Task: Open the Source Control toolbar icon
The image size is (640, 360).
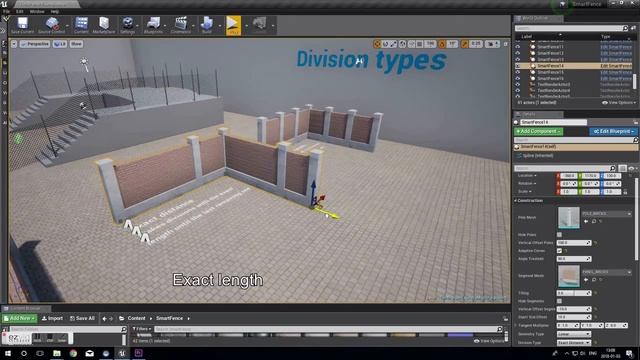Action: (x=52, y=25)
